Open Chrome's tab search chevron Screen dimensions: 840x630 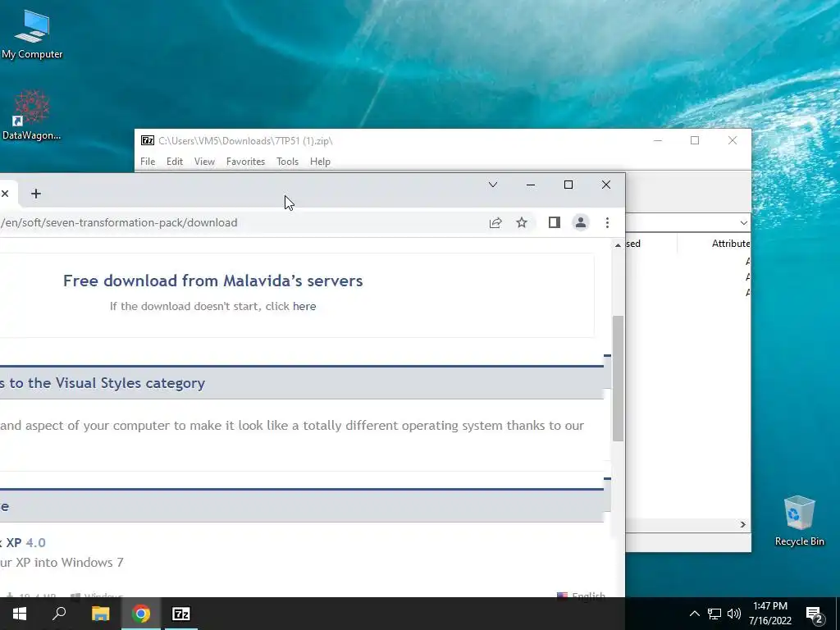[x=493, y=185]
